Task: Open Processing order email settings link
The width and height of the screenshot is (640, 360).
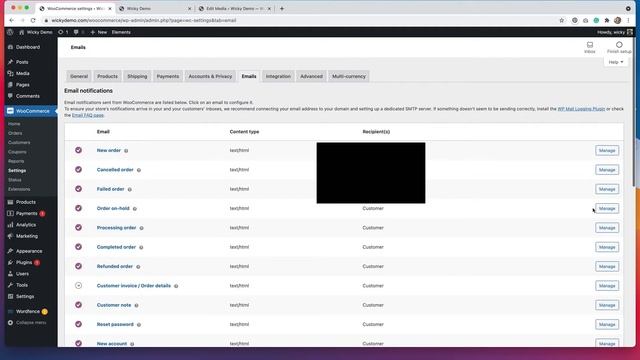Action: [116, 228]
